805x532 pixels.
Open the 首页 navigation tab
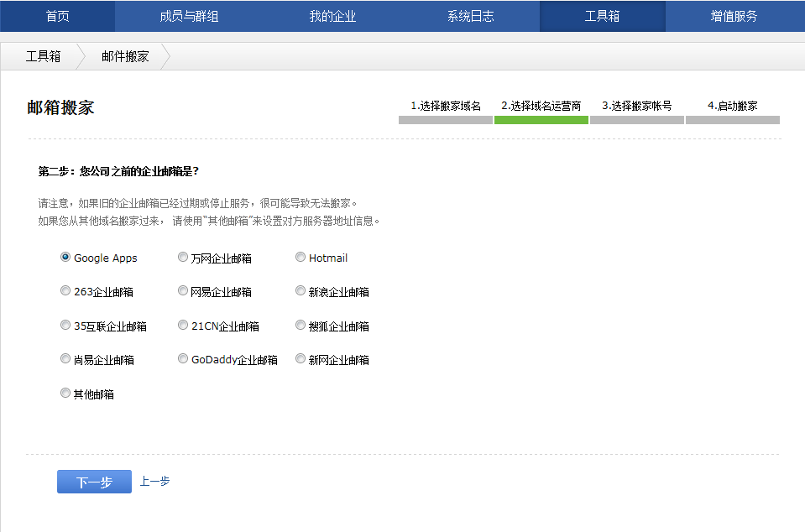point(57,16)
